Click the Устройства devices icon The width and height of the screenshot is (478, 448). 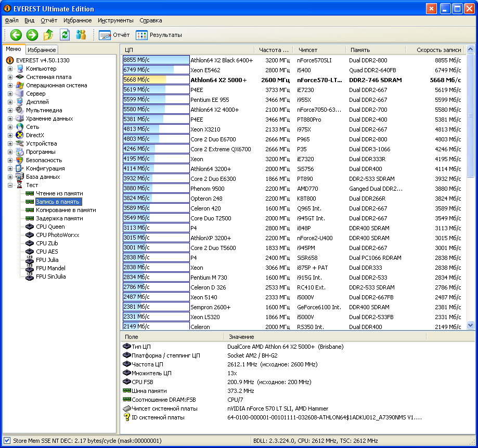pos(20,143)
